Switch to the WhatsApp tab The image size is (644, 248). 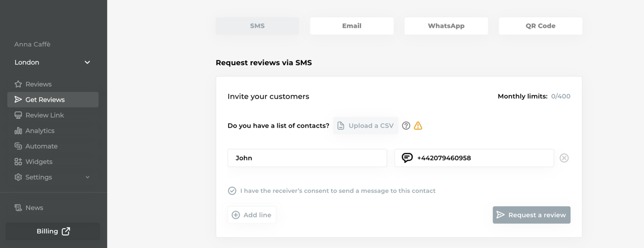(x=446, y=26)
